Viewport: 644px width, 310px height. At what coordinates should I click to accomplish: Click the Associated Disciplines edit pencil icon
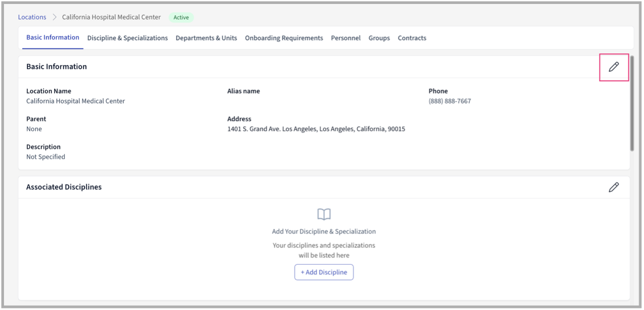pyautogui.click(x=613, y=187)
